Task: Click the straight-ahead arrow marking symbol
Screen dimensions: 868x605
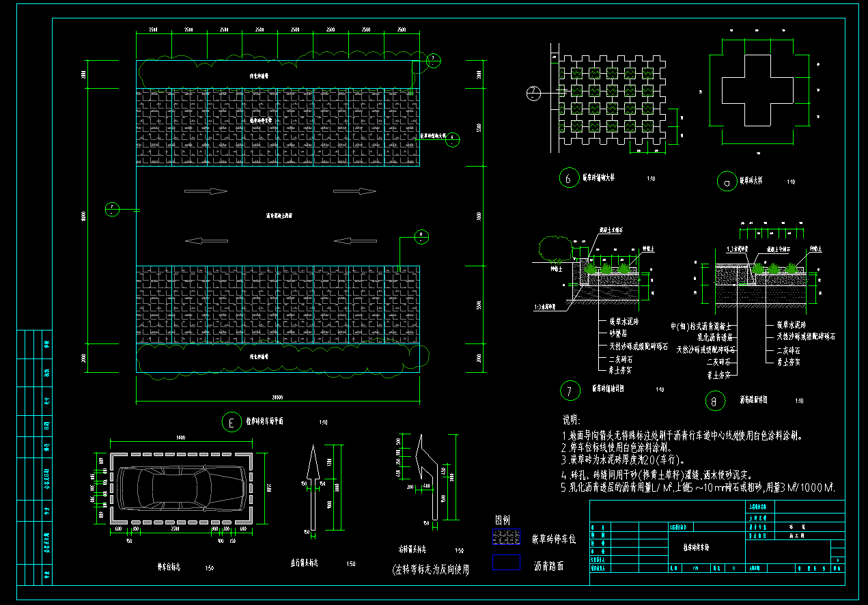Action: [313, 488]
